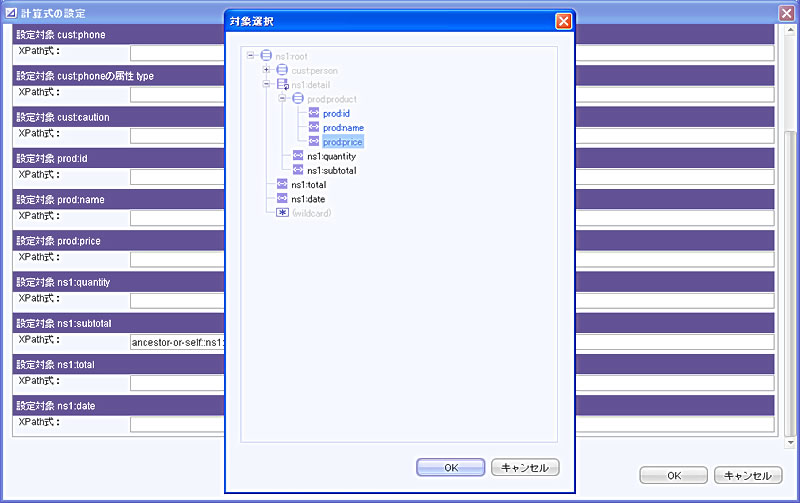Collapse the ns1:root tree node
Viewport: 800px width, 503px height.
[x=251, y=55]
